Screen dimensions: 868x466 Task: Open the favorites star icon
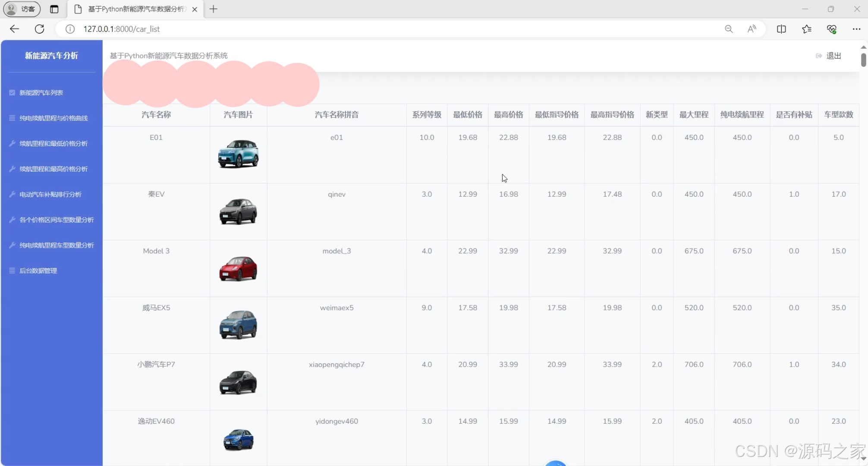pyautogui.click(x=806, y=29)
